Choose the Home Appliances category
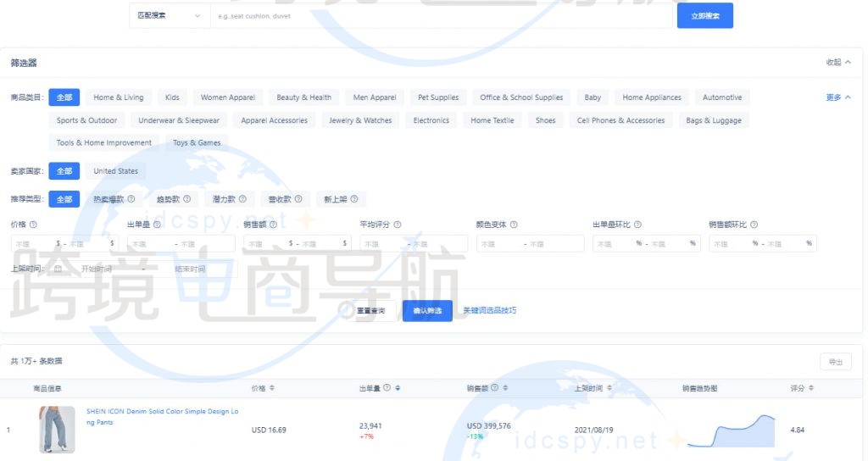The image size is (868, 461). tap(652, 97)
